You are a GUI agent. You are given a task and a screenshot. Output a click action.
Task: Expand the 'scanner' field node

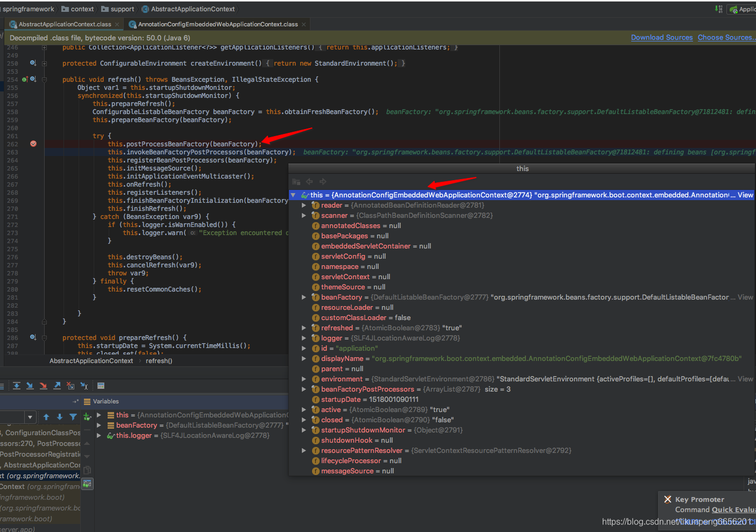pos(304,216)
